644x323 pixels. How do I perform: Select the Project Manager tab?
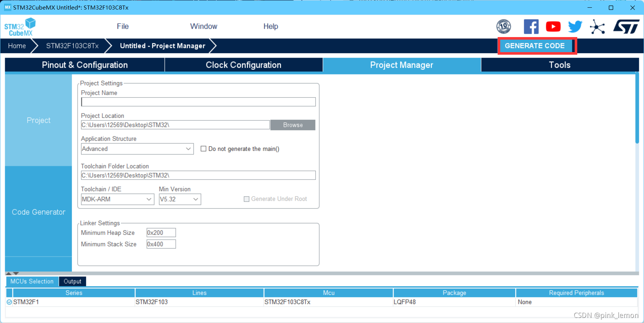click(x=402, y=65)
